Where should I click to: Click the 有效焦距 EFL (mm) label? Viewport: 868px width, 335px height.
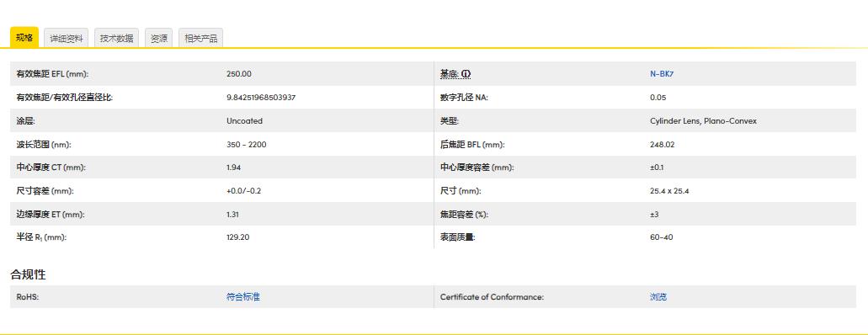coord(52,73)
